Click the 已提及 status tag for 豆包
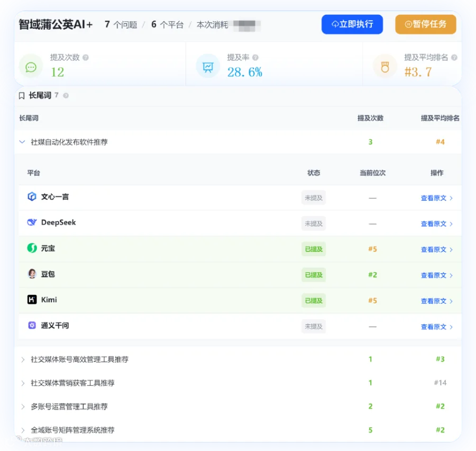Screen dimensions: 476x451 pyautogui.click(x=314, y=275)
